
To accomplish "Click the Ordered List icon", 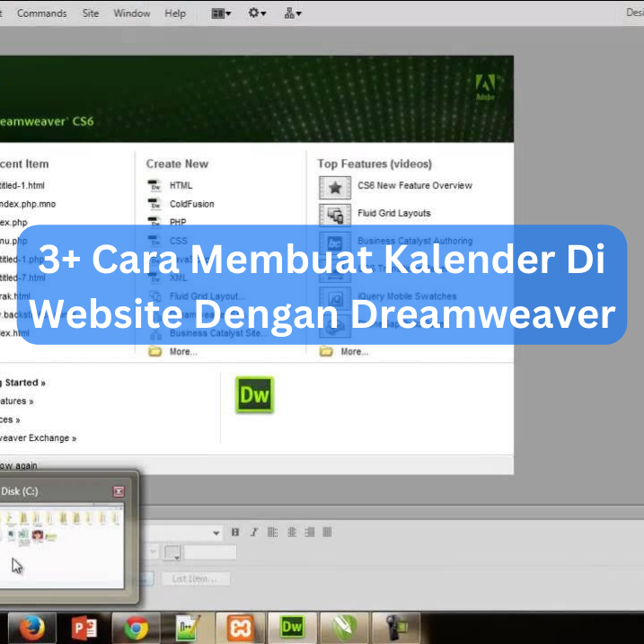I will (292, 533).
